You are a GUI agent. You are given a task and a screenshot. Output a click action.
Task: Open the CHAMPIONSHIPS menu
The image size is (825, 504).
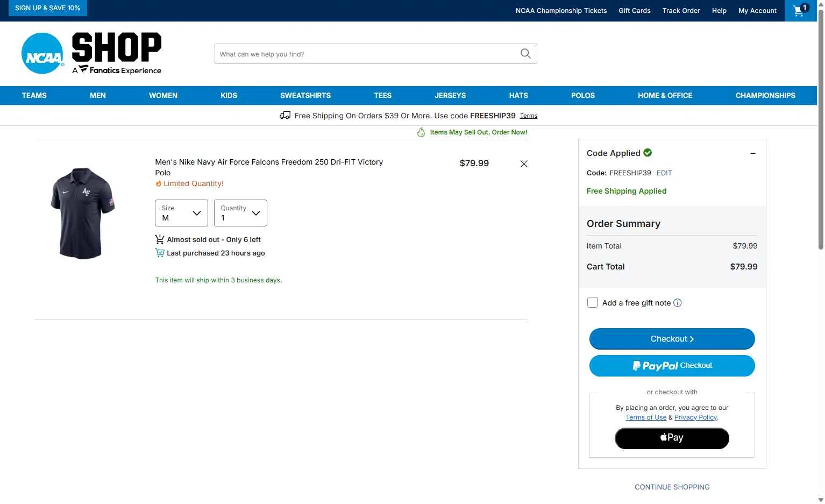pyautogui.click(x=765, y=95)
